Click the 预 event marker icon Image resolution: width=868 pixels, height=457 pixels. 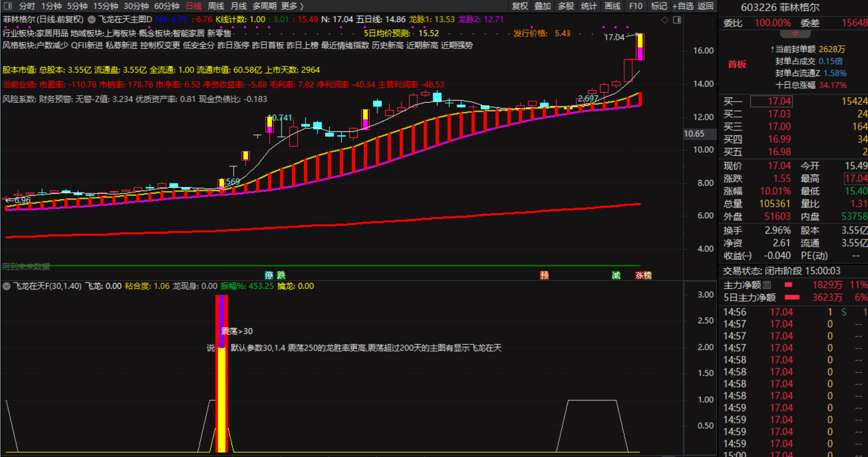544,275
